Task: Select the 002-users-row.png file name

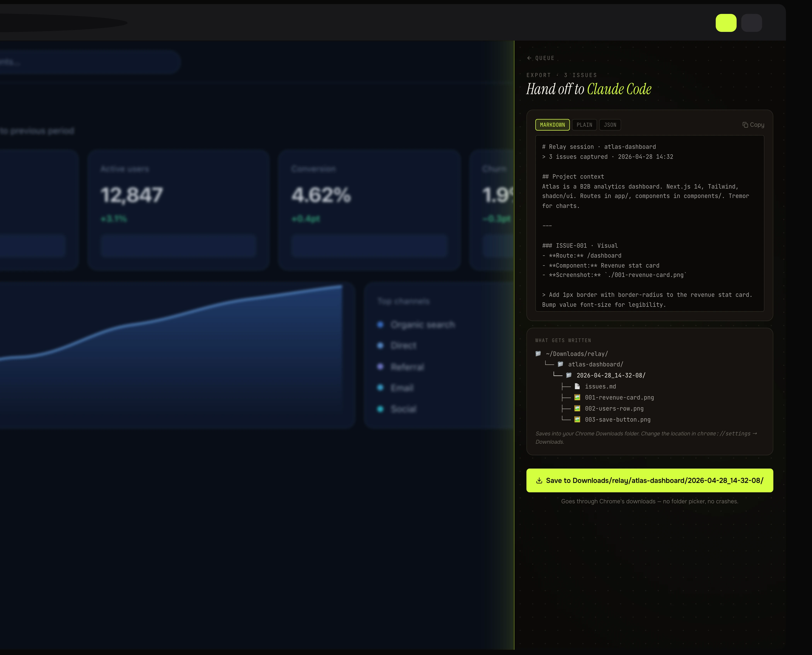Action: click(614, 409)
